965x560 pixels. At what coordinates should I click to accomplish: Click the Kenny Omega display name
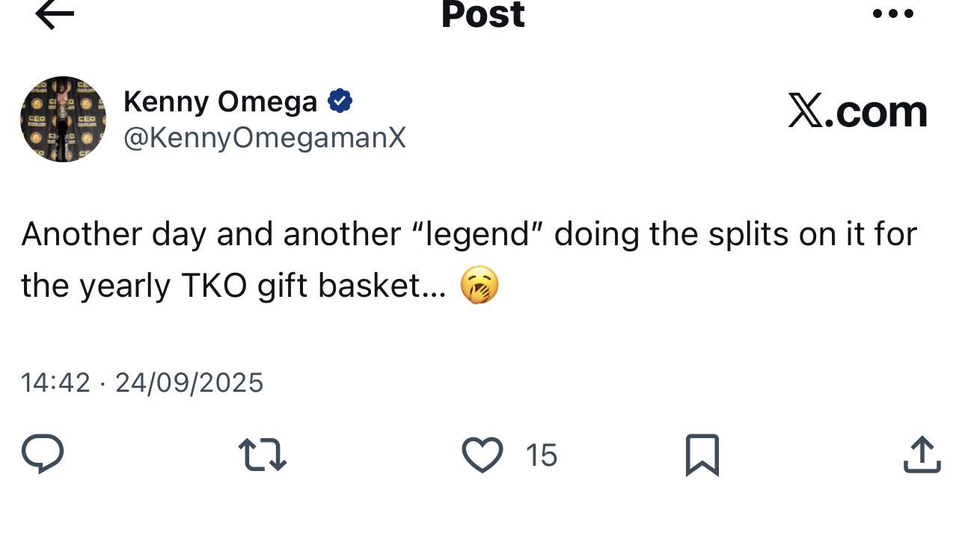(220, 102)
